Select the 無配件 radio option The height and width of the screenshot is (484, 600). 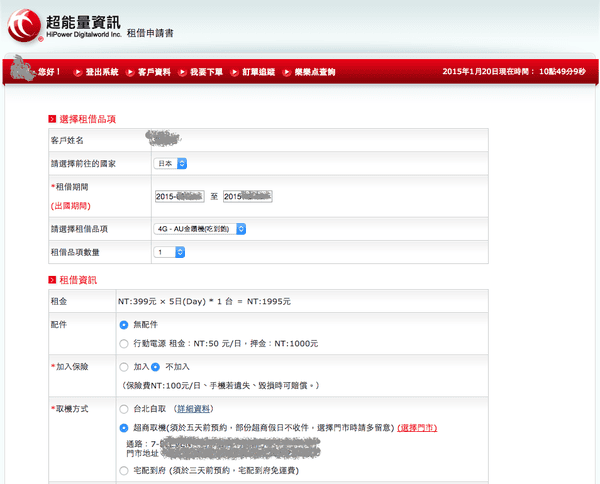click(124, 325)
